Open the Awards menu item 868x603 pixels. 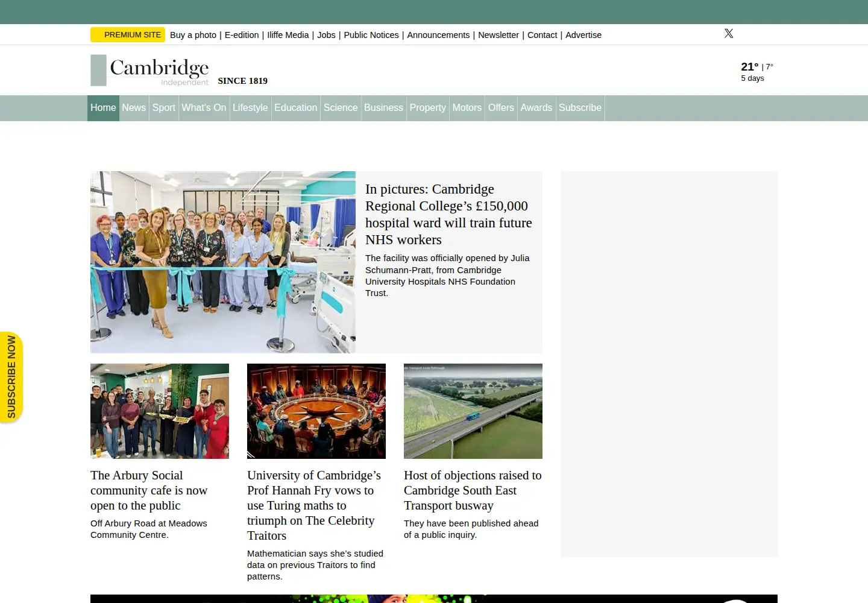[536, 108]
